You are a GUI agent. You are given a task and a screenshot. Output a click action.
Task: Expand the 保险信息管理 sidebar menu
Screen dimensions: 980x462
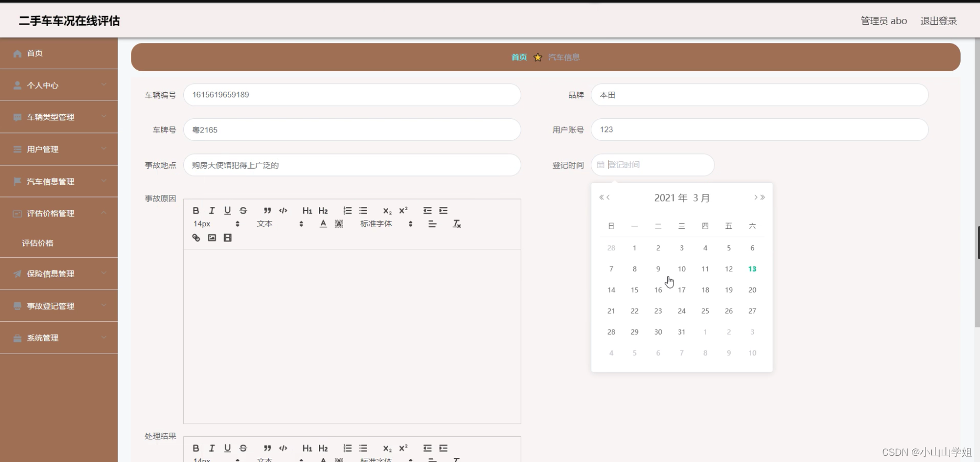(59, 273)
